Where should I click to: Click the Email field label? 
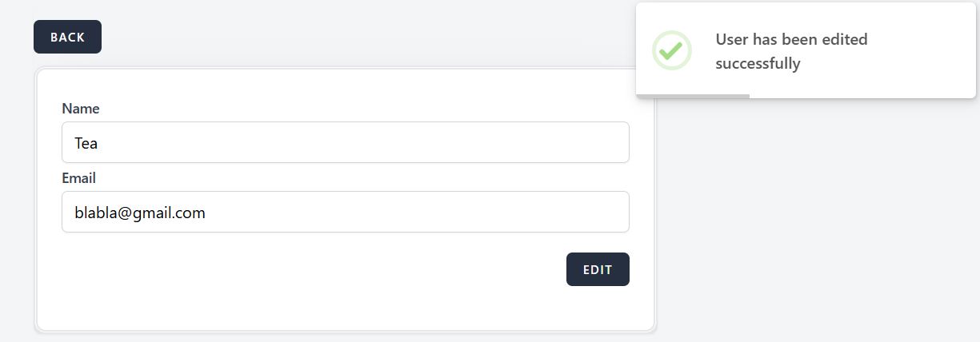coord(78,178)
